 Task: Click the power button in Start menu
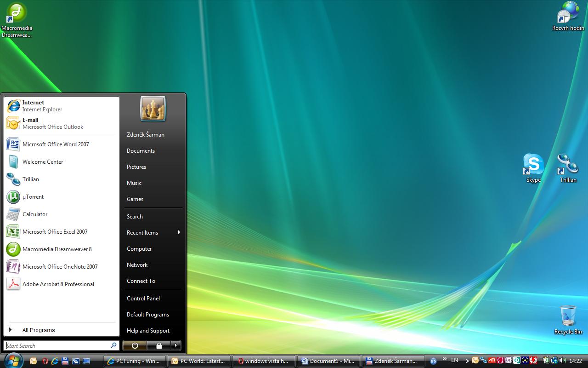coord(135,345)
